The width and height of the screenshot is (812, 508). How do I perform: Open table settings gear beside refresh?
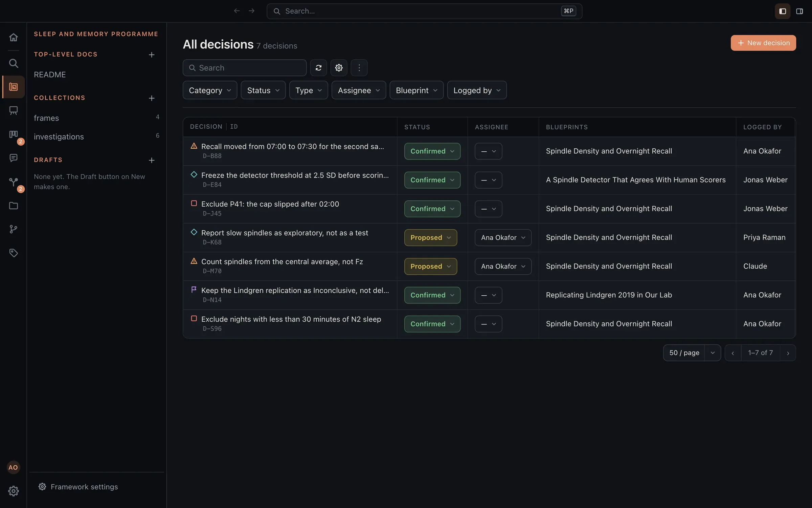[x=339, y=68]
